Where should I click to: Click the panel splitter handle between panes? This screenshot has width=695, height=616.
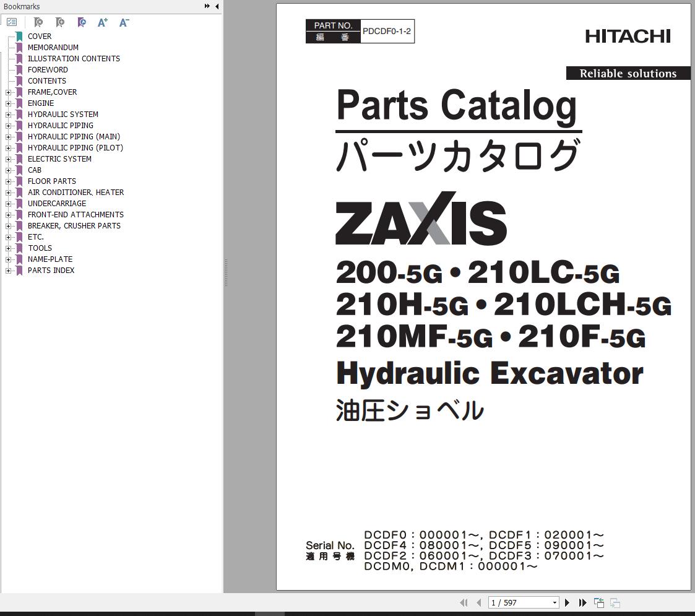pyautogui.click(x=226, y=273)
